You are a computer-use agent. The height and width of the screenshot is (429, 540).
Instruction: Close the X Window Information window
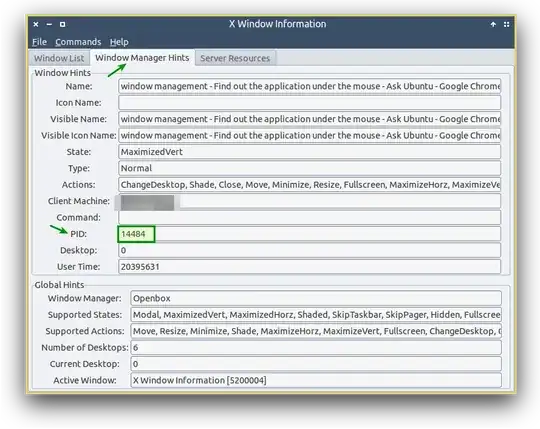pyautogui.click(x=36, y=24)
